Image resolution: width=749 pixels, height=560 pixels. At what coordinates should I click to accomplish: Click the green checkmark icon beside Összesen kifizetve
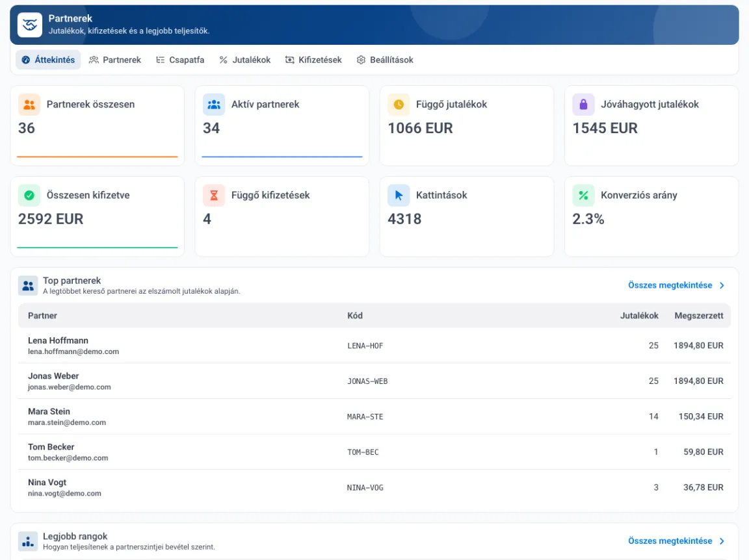(x=29, y=196)
